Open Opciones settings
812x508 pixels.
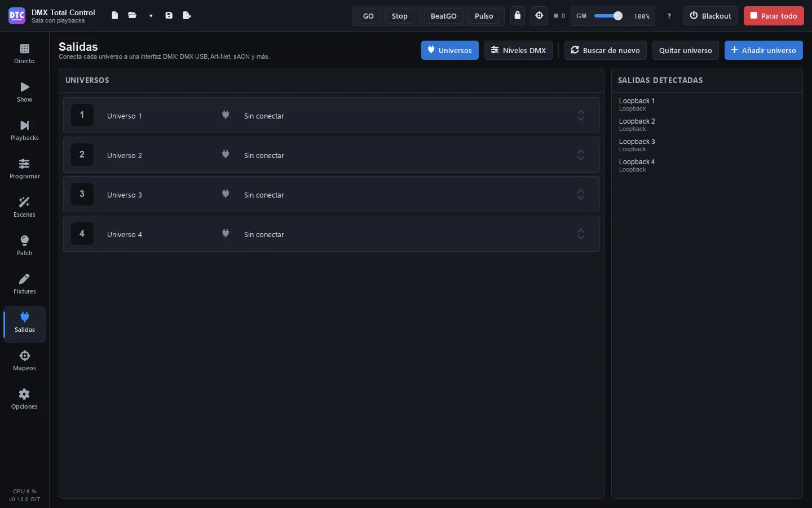click(x=24, y=400)
